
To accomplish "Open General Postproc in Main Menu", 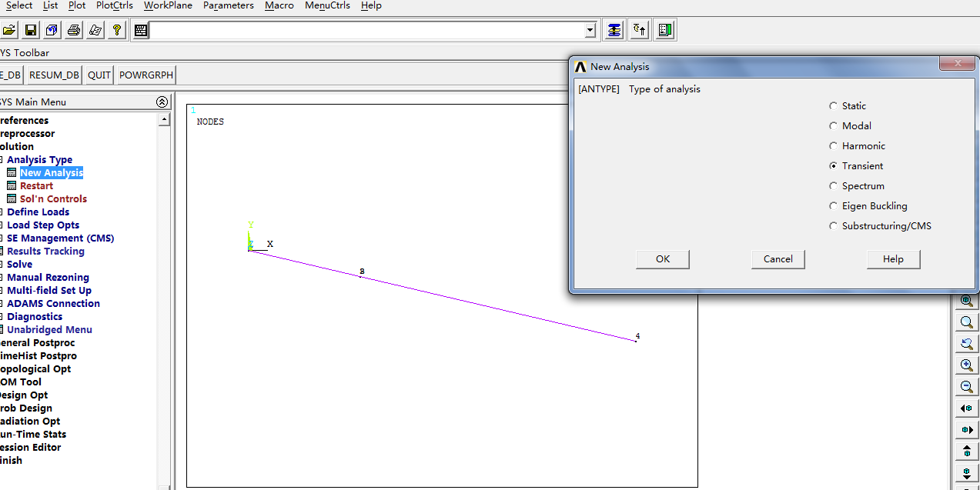I will [37, 343].
